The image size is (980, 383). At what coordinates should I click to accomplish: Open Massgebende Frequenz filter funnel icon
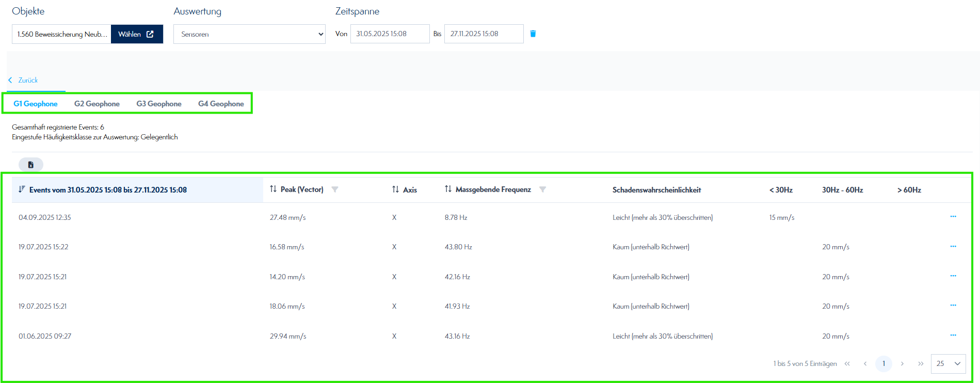point(542,189)
